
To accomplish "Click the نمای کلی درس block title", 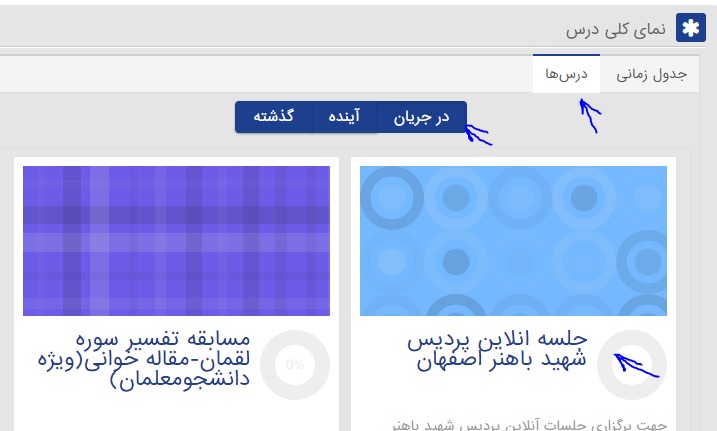I will tap(622, 29).
